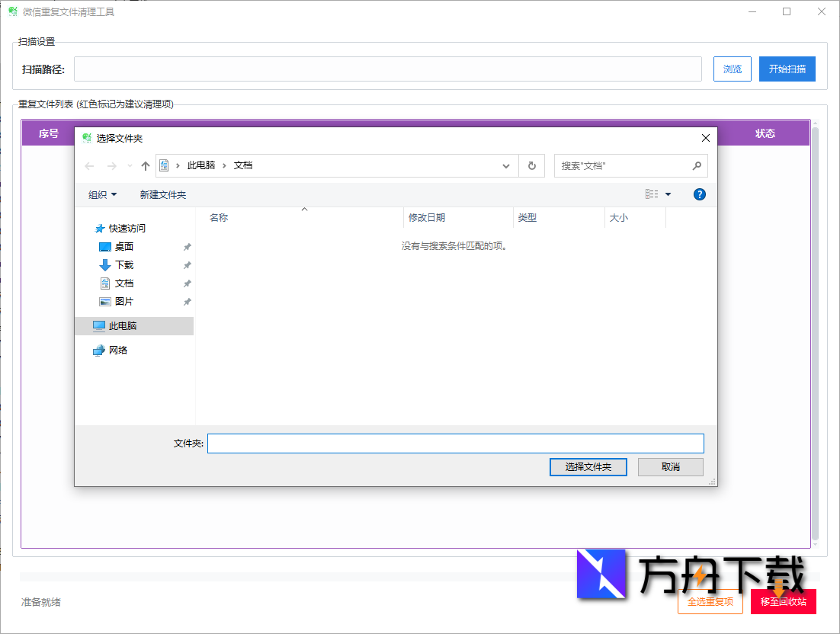Navigate up one level with the up arrow icon
The width and height of the screenshot is (840, 634).
[x=144, y=165]
